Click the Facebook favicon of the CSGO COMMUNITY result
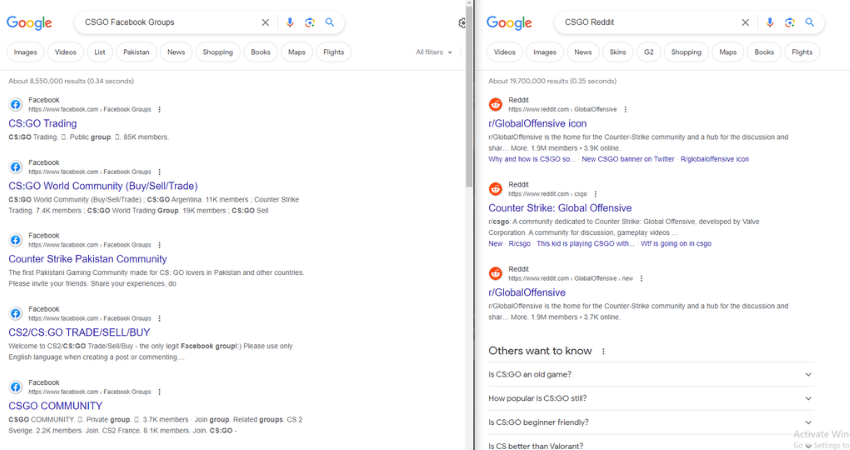 (16, 387)
